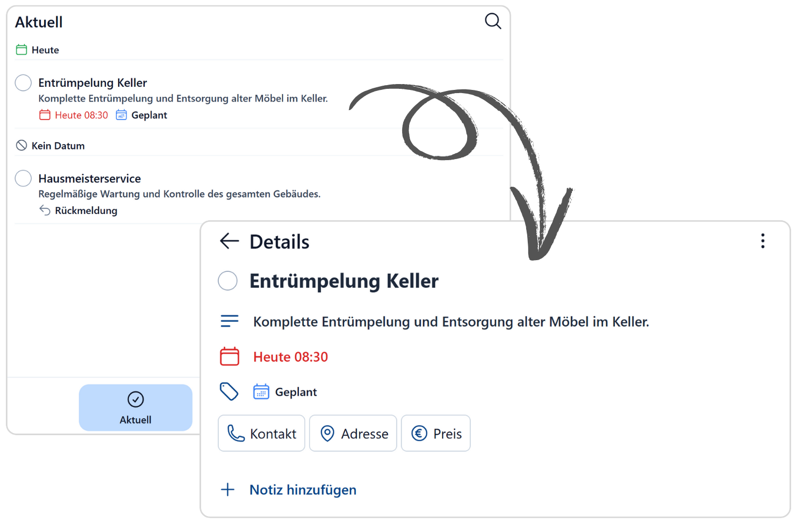Click the red calendar icon in Details

[229, 356]
